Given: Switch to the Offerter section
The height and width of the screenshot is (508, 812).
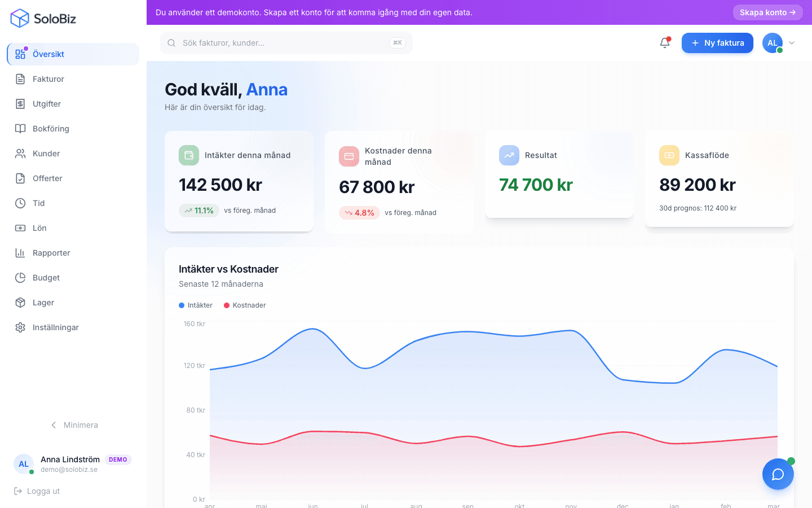Looking at the screenshot, I should point(20,178).
